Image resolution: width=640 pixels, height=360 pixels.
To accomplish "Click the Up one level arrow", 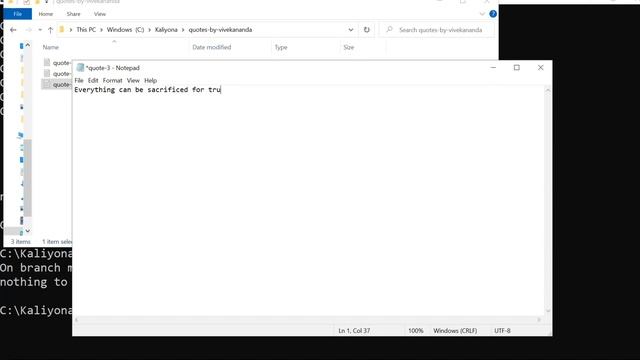I will (x=51, y=30).
